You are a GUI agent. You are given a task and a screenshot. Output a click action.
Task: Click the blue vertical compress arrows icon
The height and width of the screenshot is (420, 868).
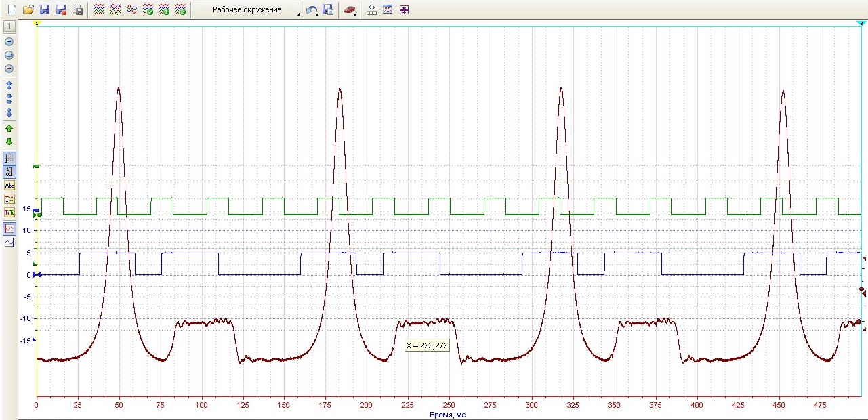(x=9, y=99)
